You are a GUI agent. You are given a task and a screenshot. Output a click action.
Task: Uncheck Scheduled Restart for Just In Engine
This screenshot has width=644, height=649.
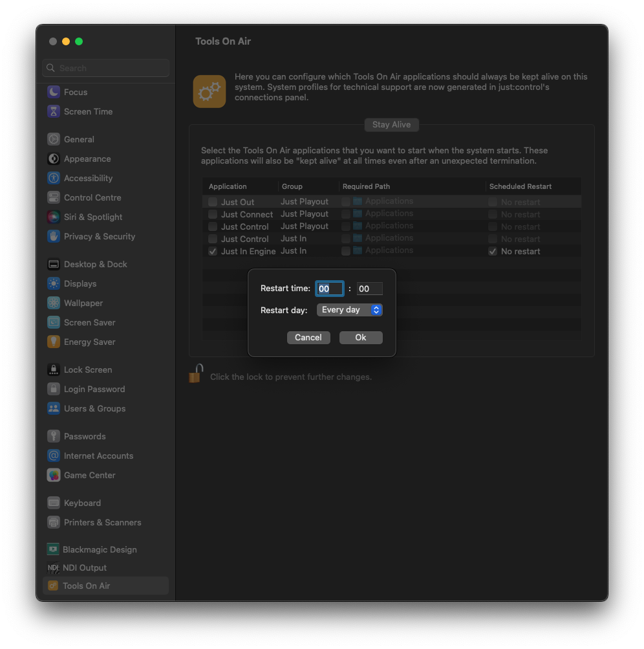[492, 251]
